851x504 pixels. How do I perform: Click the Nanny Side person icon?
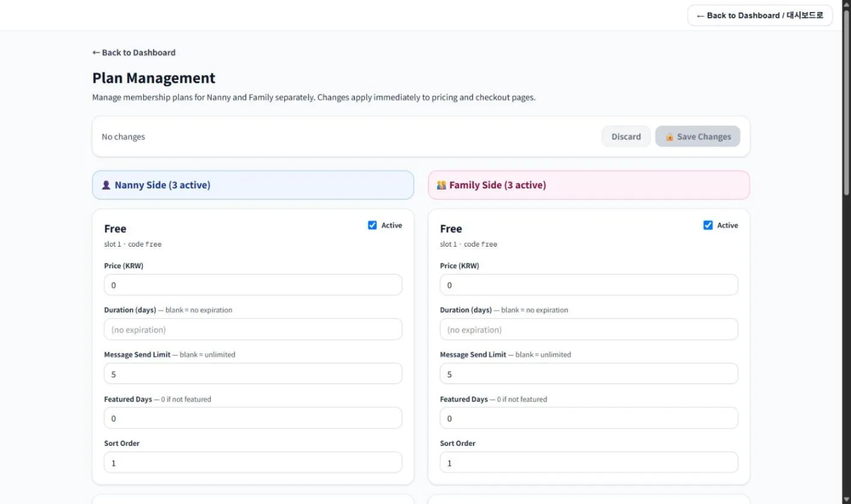click(x=106, y=185)
